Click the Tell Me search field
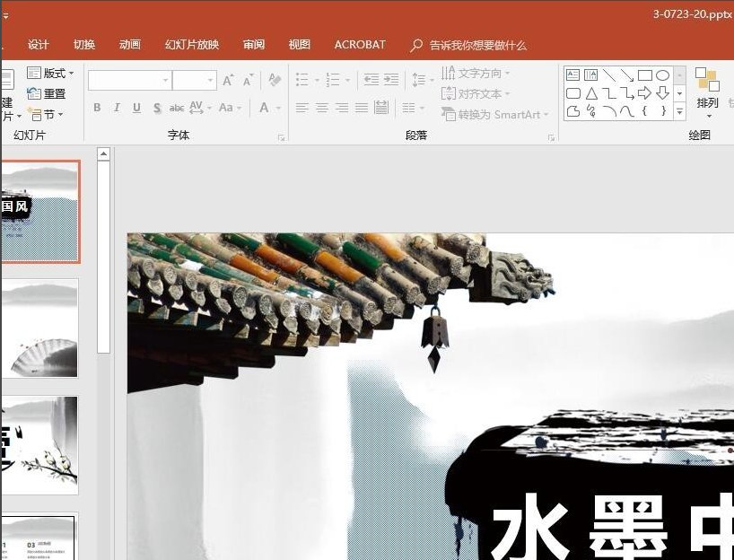This screenshot has height=560, width=734. point(477,45)
